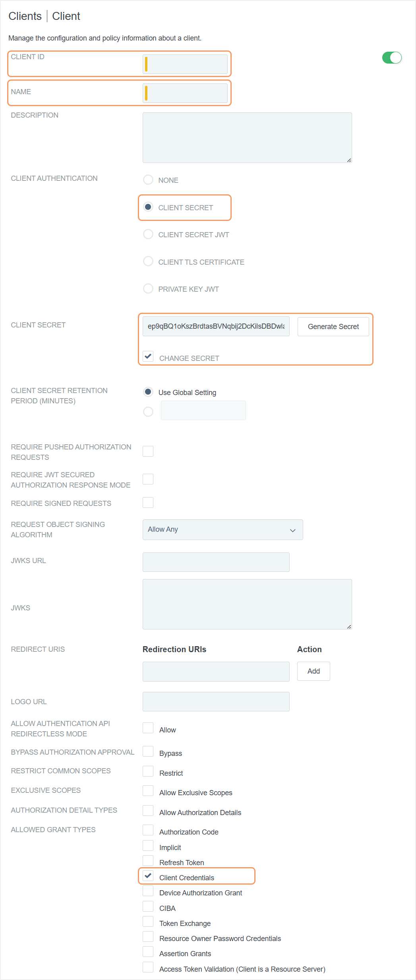Uncheck the Client Credentials grant type
The height and width of the screenshot is (980, 416).
[x=148, y=876]
